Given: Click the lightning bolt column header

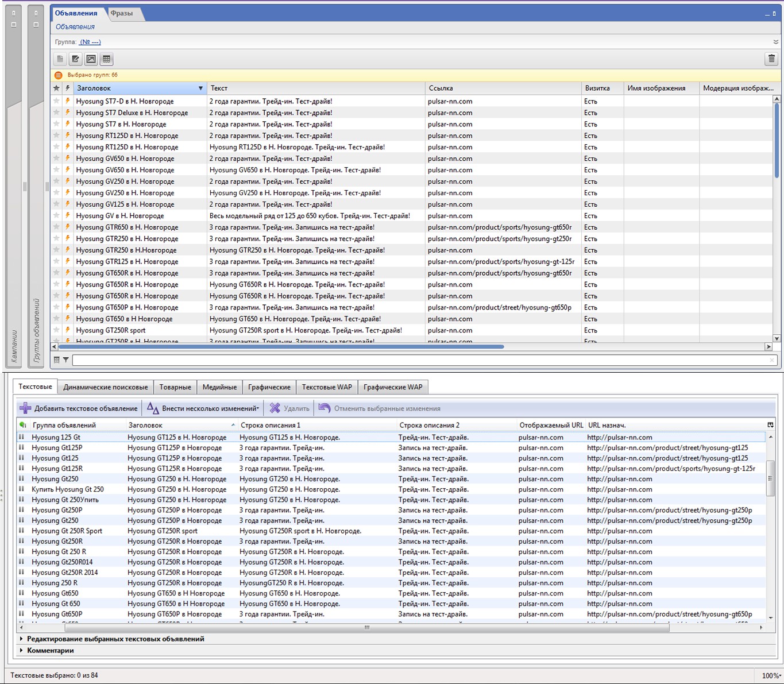Looking at the screenshot, I should coord(68,88).
